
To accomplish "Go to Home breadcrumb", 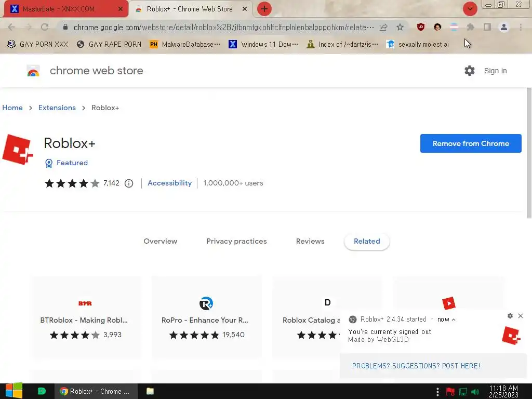I will tap(12, 108).
